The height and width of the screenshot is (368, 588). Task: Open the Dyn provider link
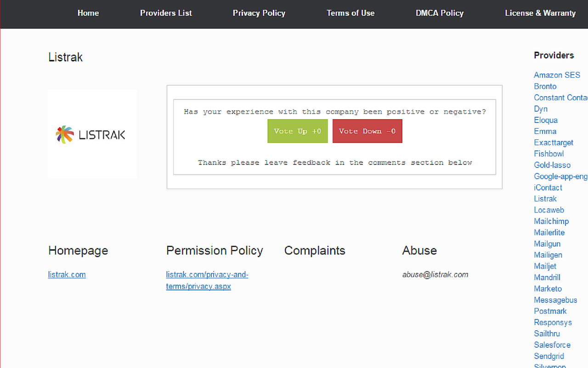coord(541,109)
